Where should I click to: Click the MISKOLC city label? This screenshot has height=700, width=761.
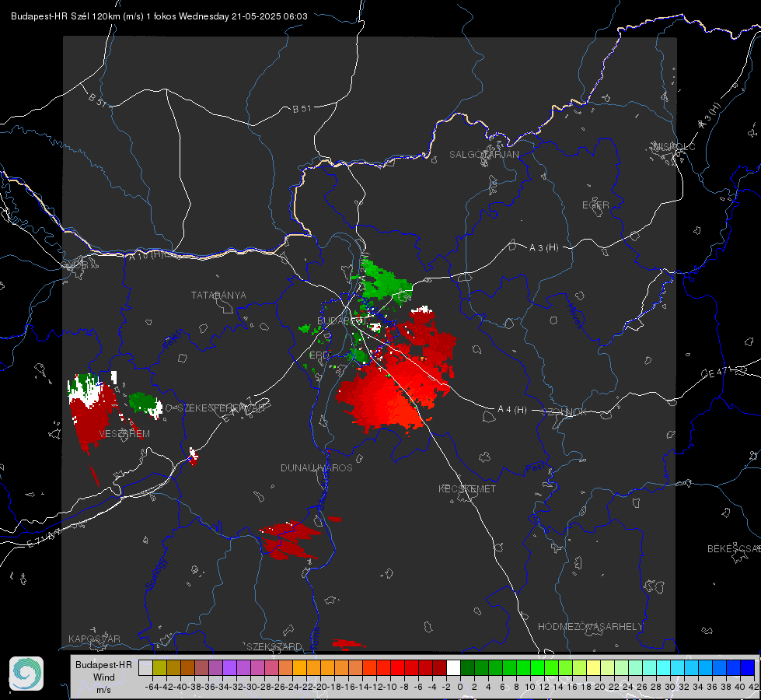tap(674, 147)
